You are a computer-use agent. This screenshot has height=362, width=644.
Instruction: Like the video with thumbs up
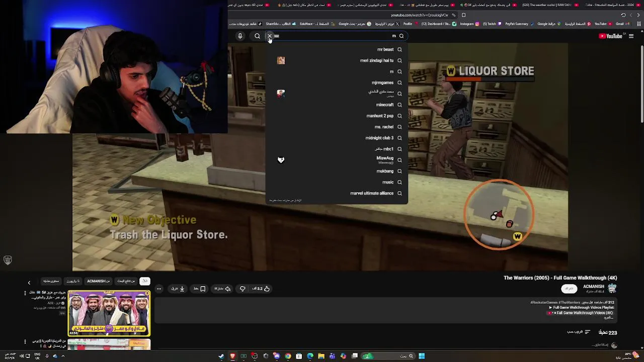pyautogui.click(x=261, y=289)
